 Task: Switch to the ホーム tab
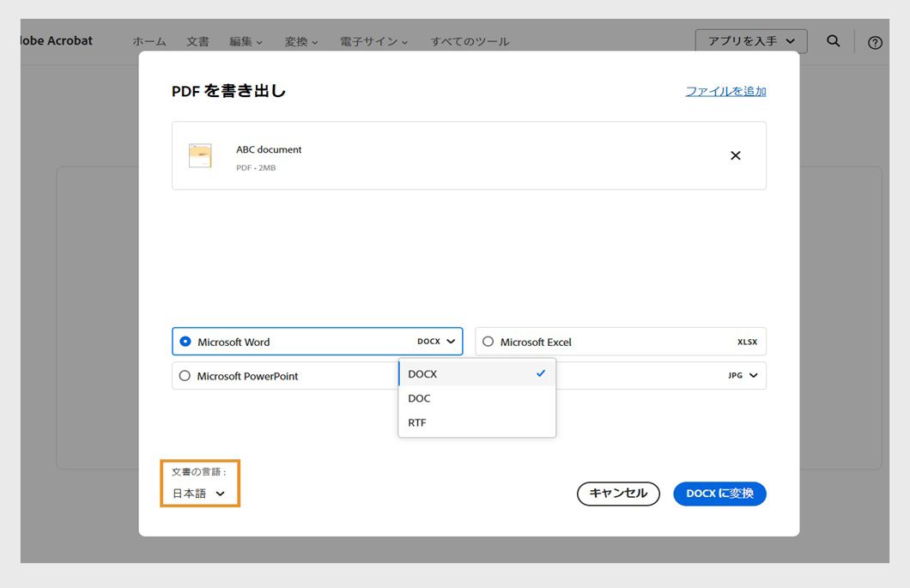coord(149,40)
